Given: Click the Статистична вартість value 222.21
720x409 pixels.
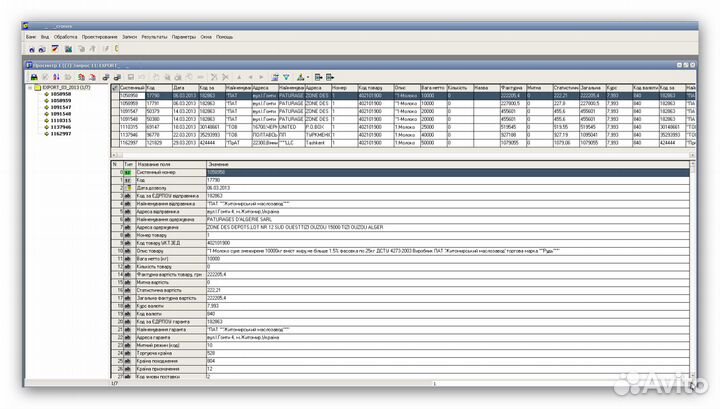Looking at the screenshot, I should (x=214, y=290).
